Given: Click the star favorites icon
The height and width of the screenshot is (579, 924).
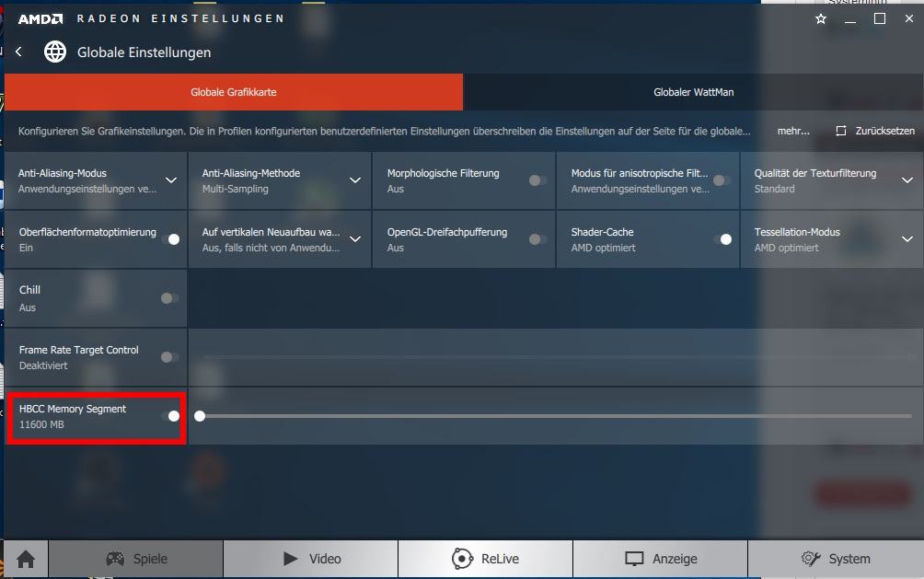Looking at the screenshot, I should point(821,18).
